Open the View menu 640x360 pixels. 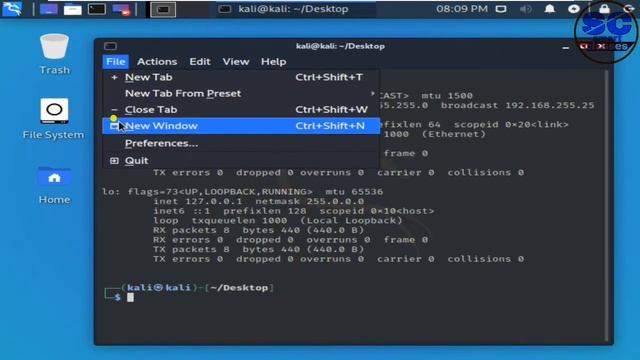coord(236,62)
